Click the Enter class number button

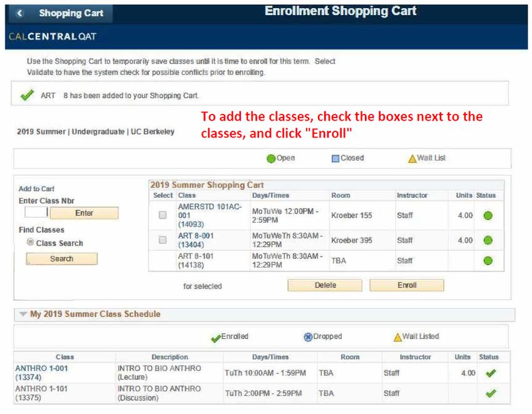[x=84, y=213]
